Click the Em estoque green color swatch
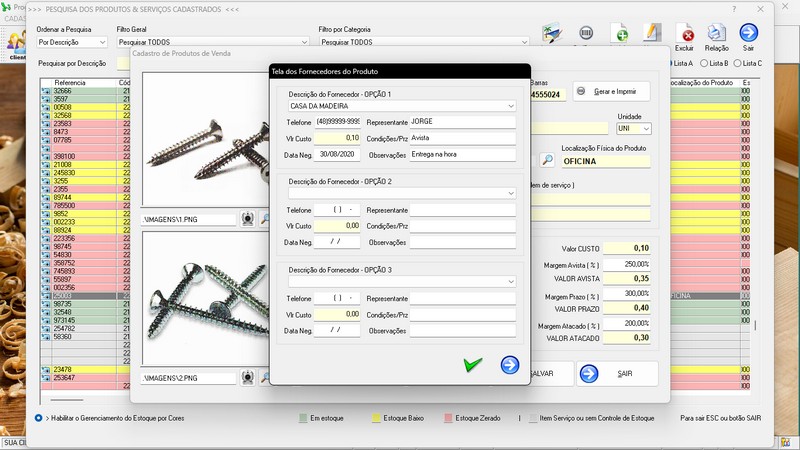 tap(303, 417)
